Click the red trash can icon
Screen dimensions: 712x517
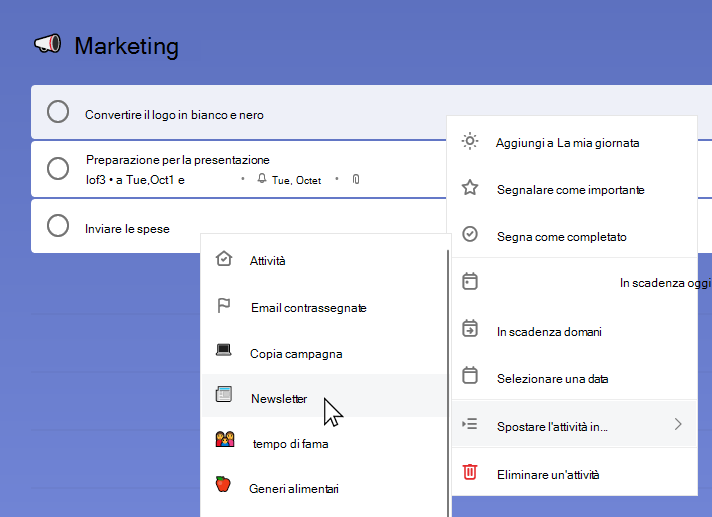[x=470, y=472]
